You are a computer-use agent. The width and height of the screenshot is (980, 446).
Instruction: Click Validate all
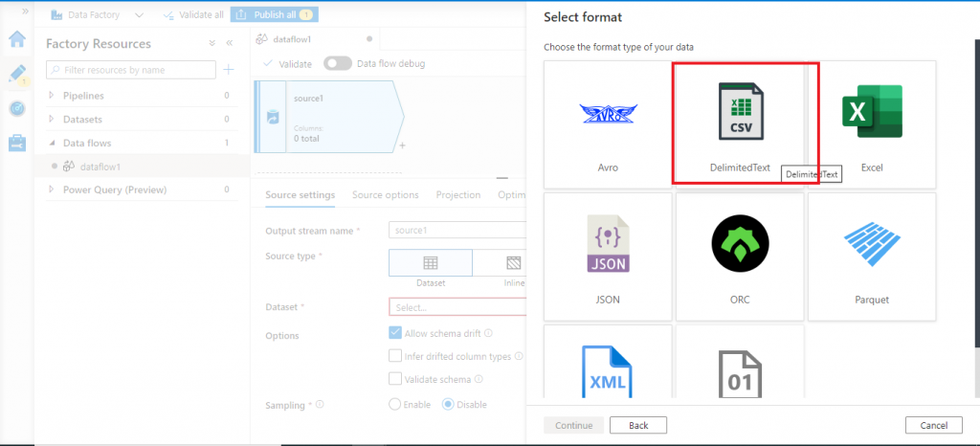coord(192,14)
